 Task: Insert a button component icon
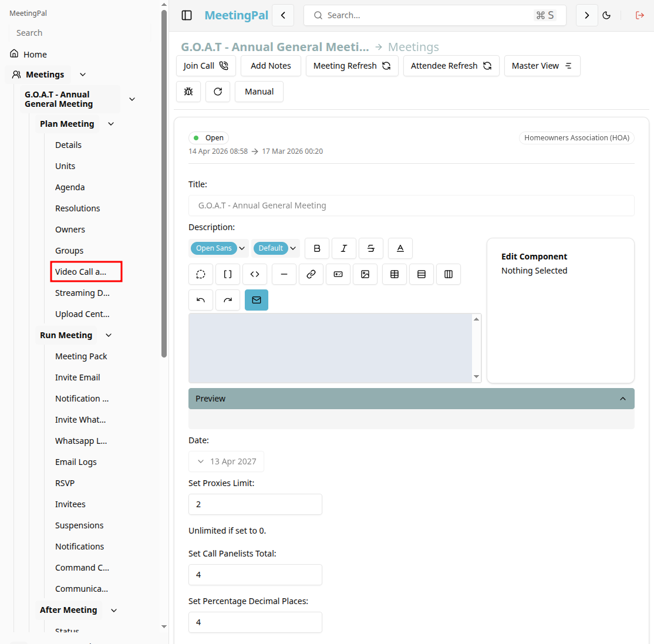[x=338, y=274]
